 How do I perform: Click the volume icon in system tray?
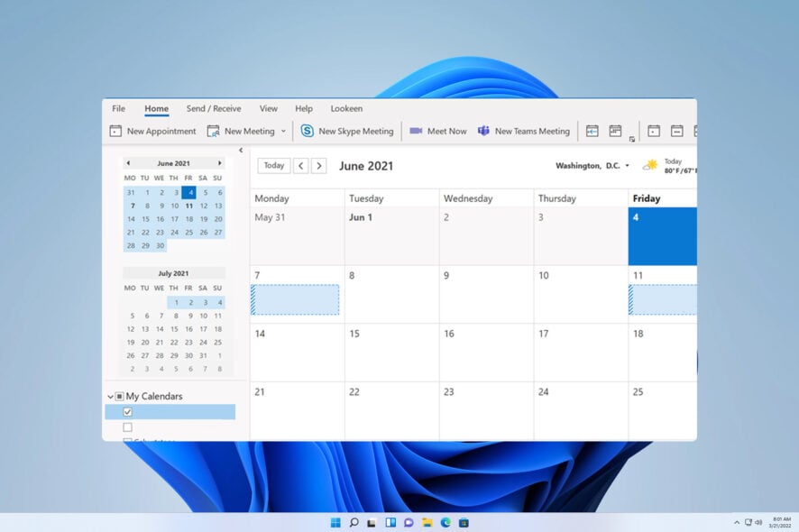point(758,522)
